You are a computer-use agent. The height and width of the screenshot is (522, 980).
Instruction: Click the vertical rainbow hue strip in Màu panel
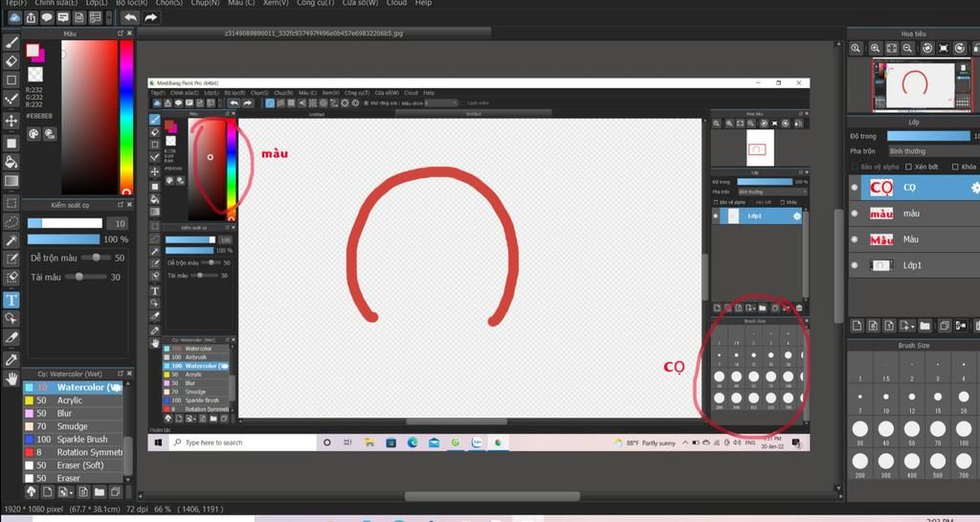pyautogui.click(x=127, y=117)
